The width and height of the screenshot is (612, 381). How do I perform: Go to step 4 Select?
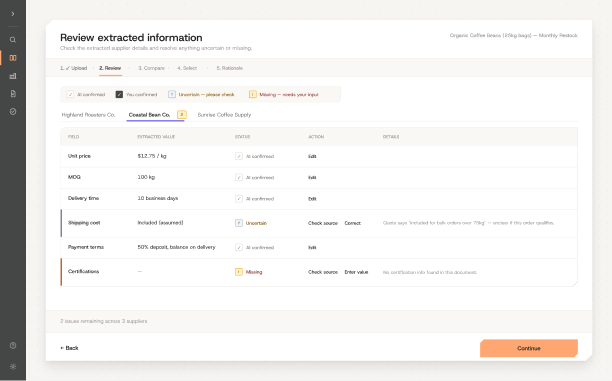(x=187, y=68)
